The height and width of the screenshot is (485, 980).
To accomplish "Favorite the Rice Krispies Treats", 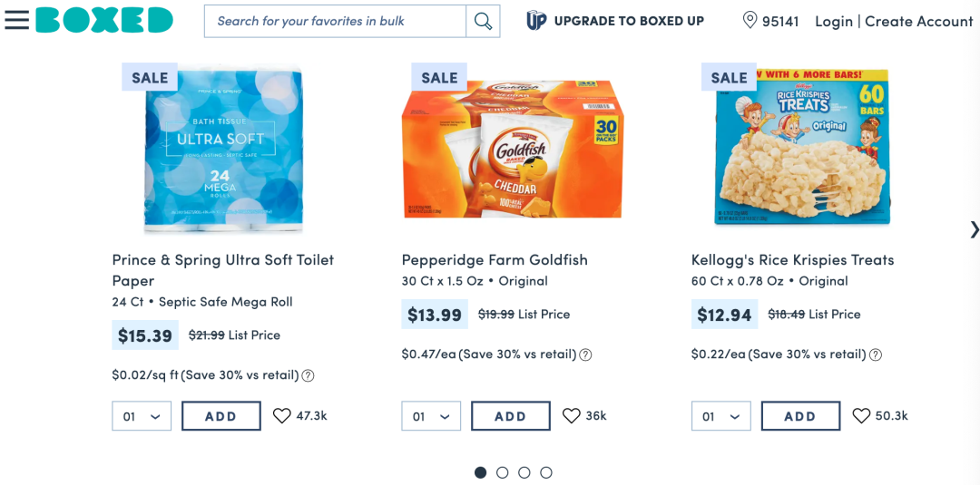I will (x=861, y=416).
